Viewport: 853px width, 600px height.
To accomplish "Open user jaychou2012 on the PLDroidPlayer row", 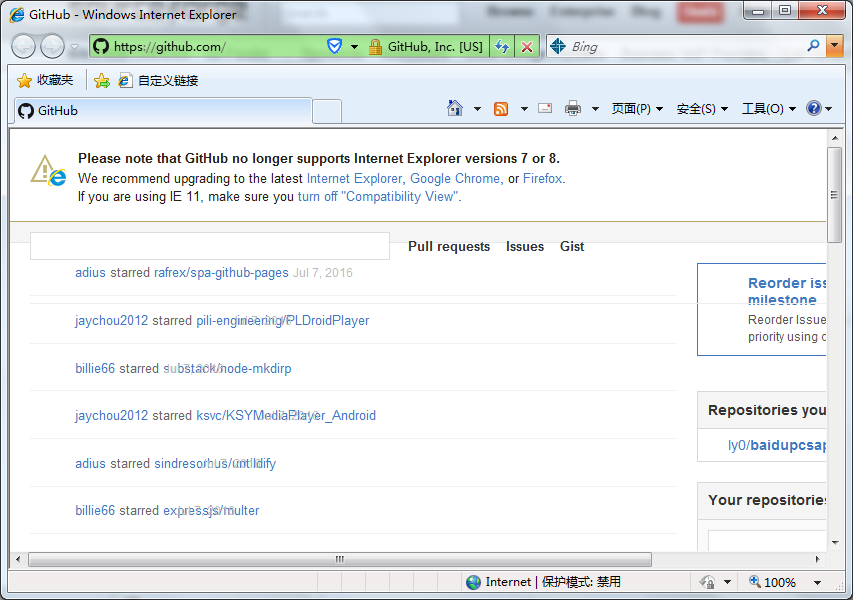I will [x=112, y=320].
